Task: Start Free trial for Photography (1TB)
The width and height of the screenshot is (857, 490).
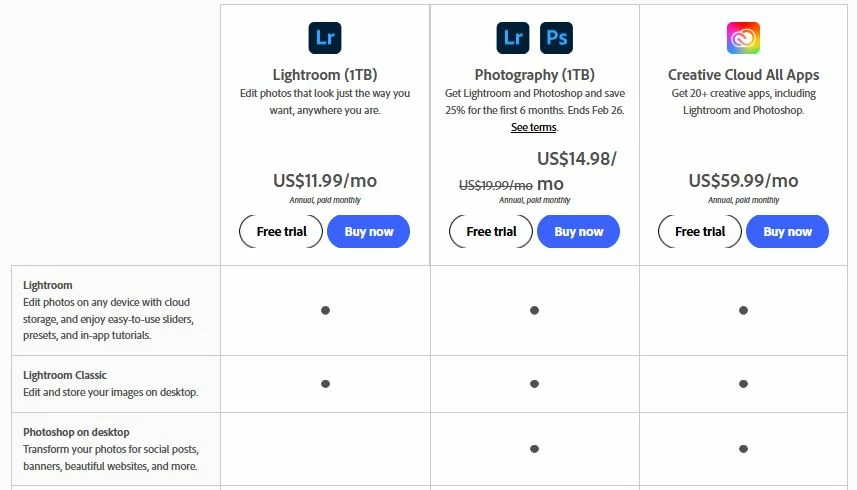Action: tap(491, 232)
